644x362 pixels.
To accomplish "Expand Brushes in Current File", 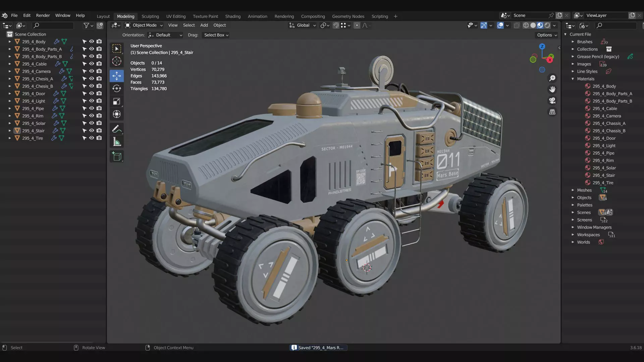I will (x=573, y=42).
